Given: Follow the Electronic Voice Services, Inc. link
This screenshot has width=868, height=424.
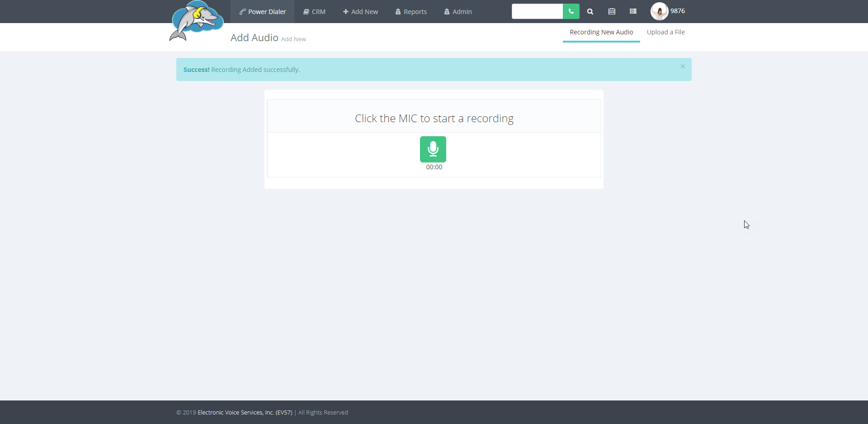Looking at the screenshot, I should (x=245, y=413).
